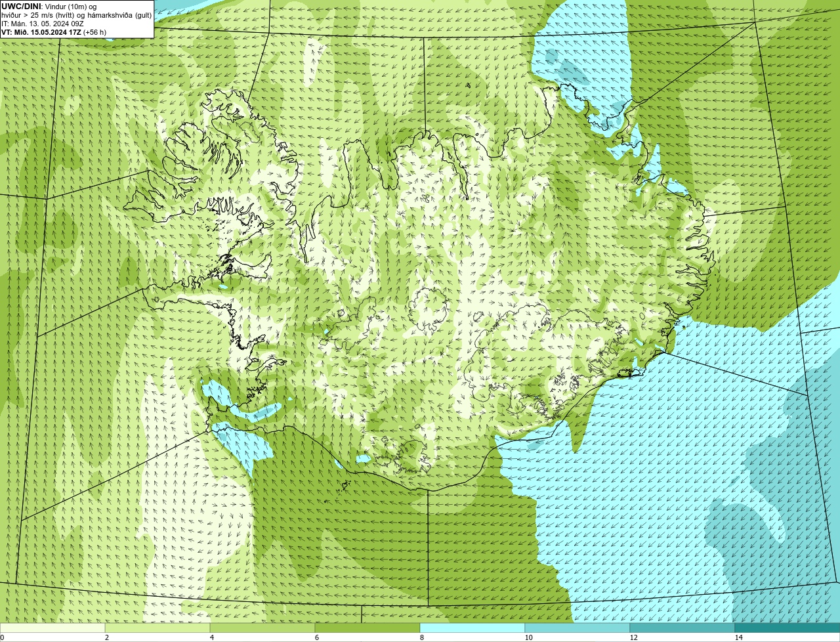Image resolution: width=840 pixels, height=642 pixels.
Task: Click the legend scale label "14"
Action: click(x=738, y=637)
